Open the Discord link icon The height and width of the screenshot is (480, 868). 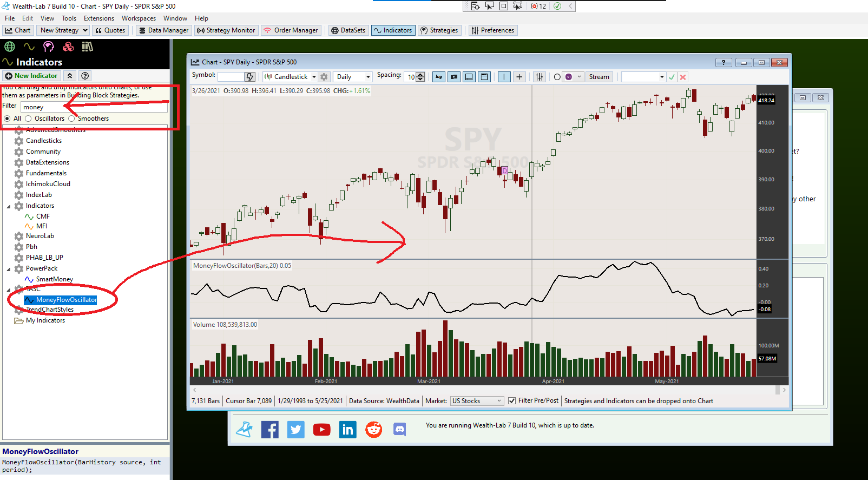399,430
